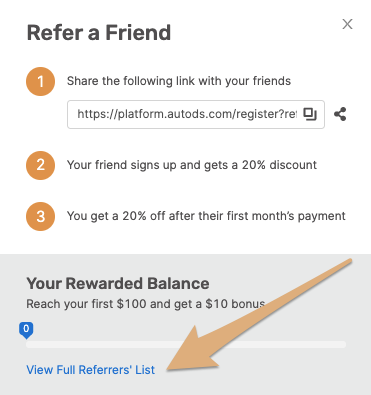Click the orange step 1 badge
Viewport: 371px width, 395px height.
tap(40, 81)
